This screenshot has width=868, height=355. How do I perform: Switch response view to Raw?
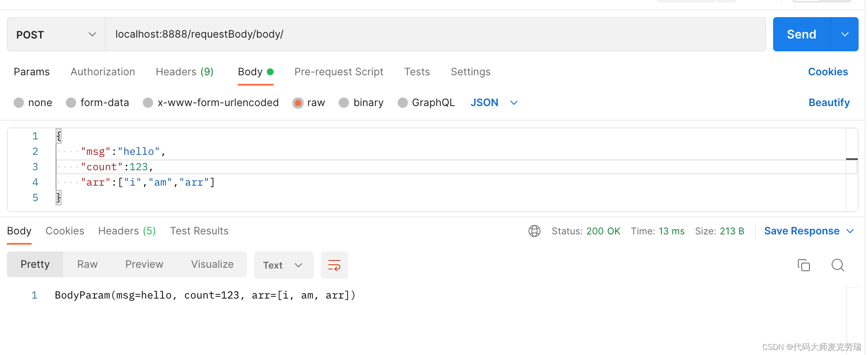[88, 264]
